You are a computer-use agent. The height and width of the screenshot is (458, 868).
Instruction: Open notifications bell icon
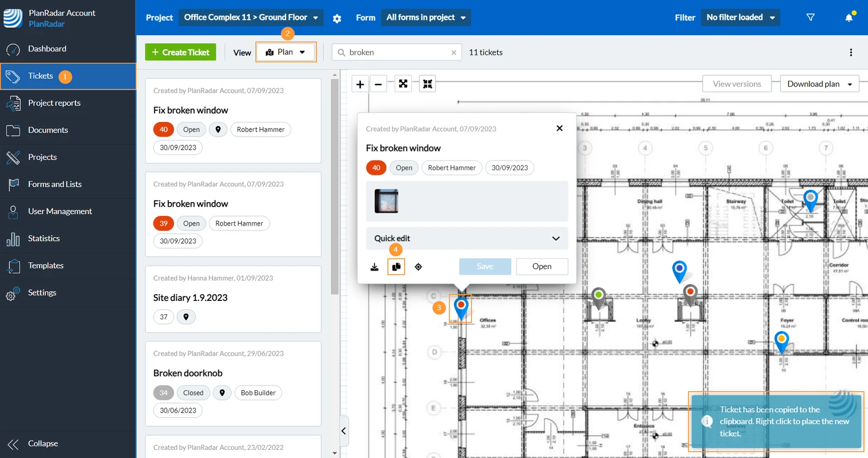(x=849, y=17)
